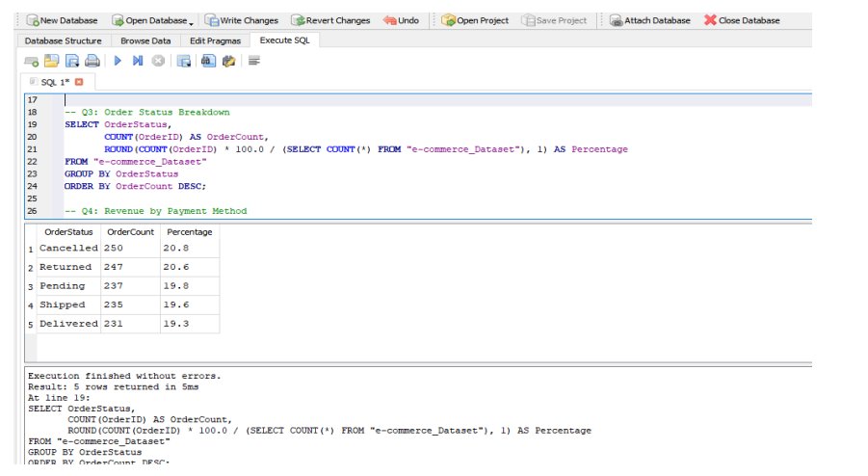868x476 pixels.
Task: Click the ORDER BY OrderCount DESC line in editor
Action: tap(135, 187)
